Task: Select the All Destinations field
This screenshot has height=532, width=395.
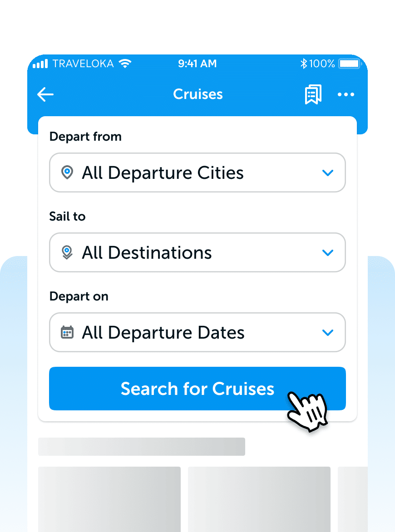Action: point(197,252)
